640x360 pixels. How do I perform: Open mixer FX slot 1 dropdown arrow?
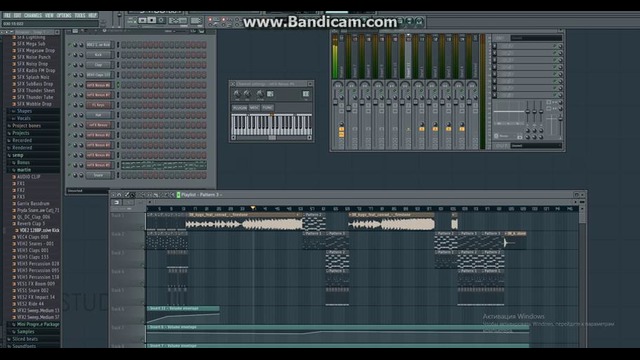coord(494,46)
